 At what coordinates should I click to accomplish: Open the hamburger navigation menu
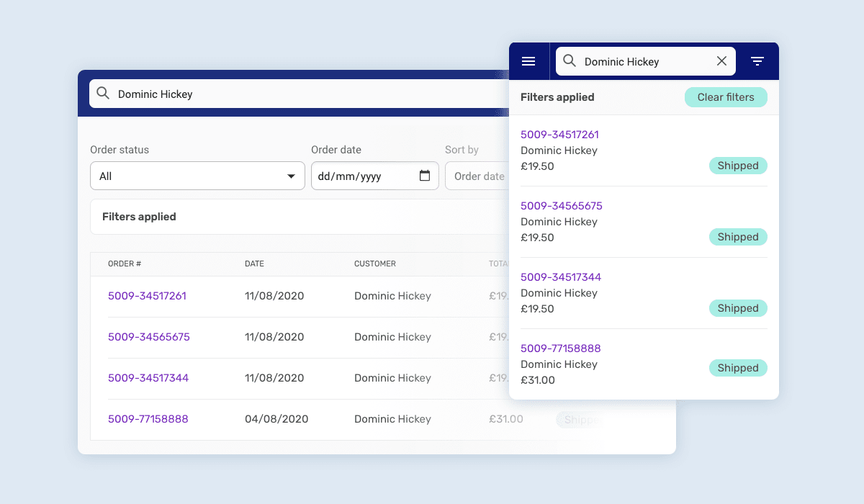(529, 61)
